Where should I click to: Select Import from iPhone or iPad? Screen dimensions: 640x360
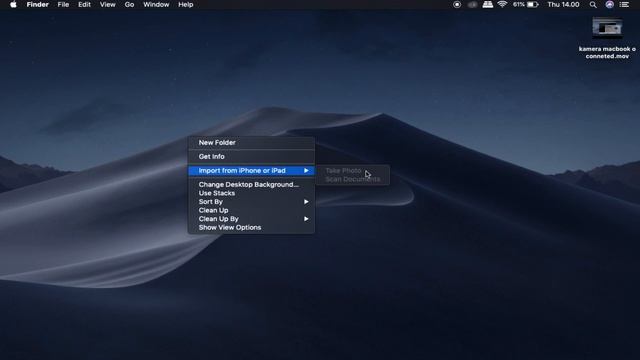click(251, 171)
